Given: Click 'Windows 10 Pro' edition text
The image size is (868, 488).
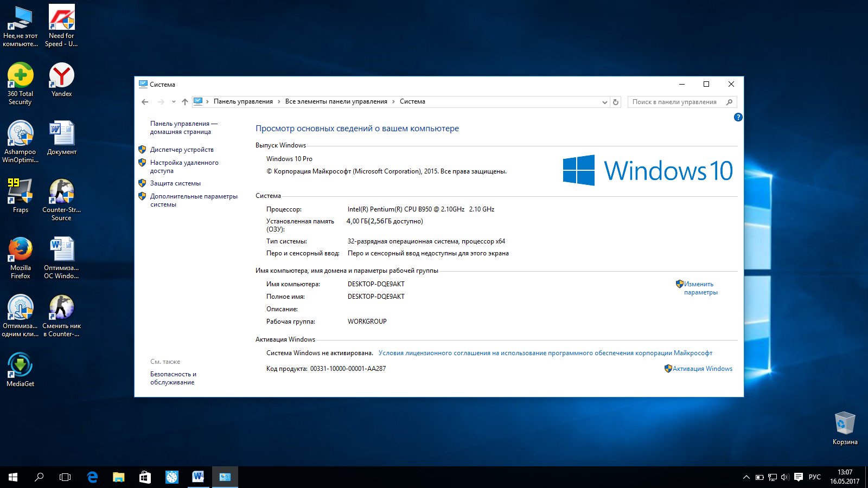Looking at the screenshot, I should tap(289, 159).
